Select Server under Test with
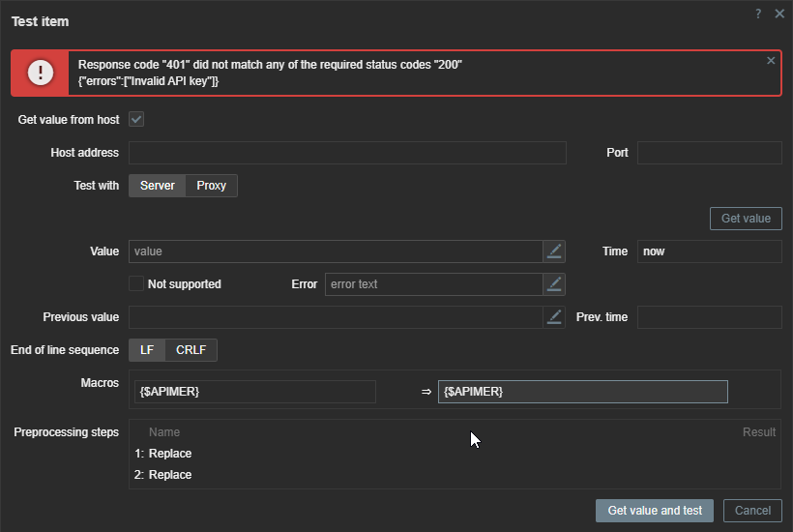This screenshot has height=532, width=793. point(158,186)
